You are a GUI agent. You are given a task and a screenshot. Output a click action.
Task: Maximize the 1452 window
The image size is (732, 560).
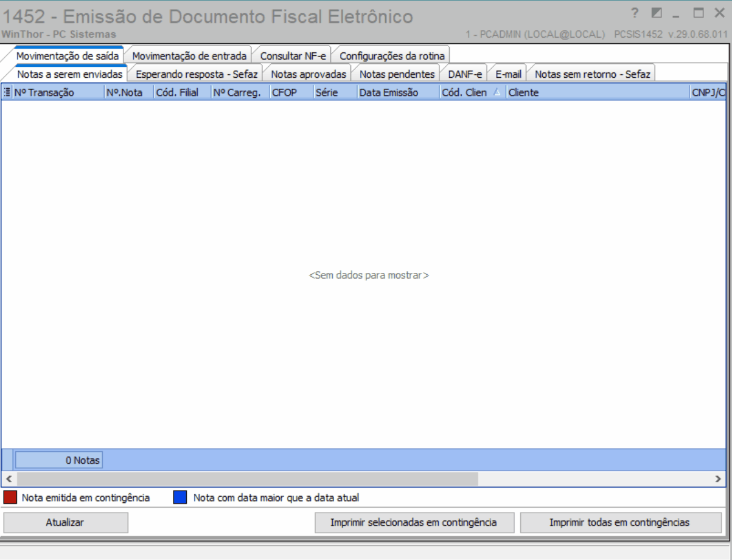[699, 13]
